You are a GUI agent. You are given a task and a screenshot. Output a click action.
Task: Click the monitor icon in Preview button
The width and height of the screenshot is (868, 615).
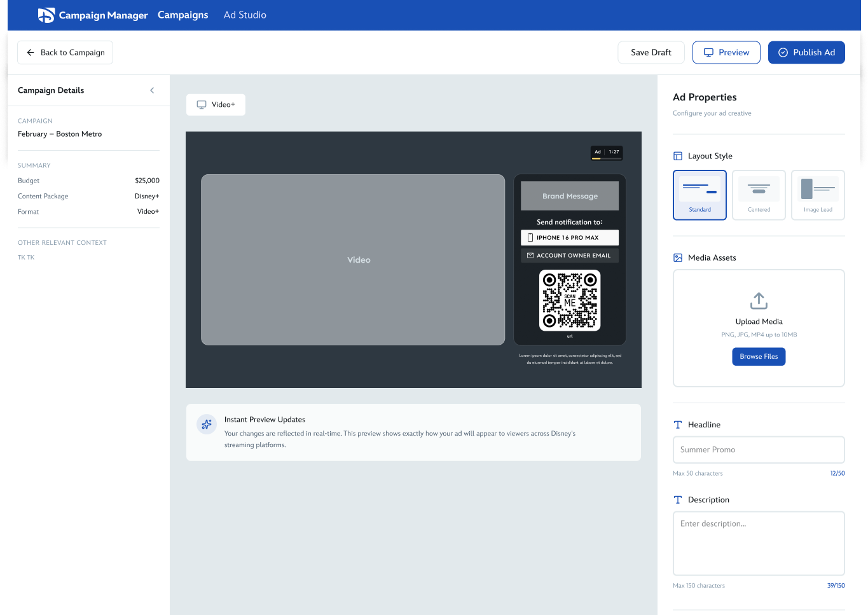(708, 53)
